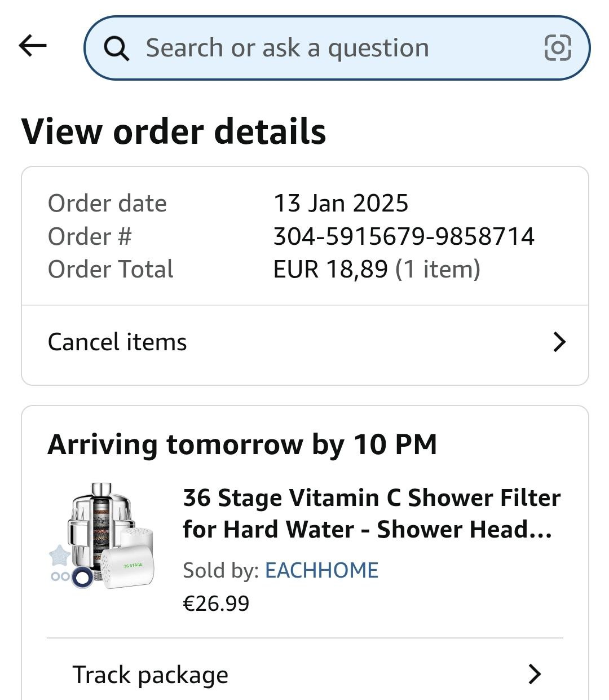Click the €26.99 item price
609x700 pixels.
click(216, 603)
